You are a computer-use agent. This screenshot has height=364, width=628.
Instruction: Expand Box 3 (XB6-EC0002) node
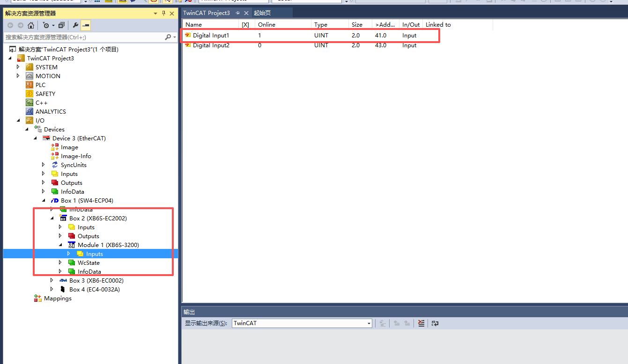tap(52, 281)
